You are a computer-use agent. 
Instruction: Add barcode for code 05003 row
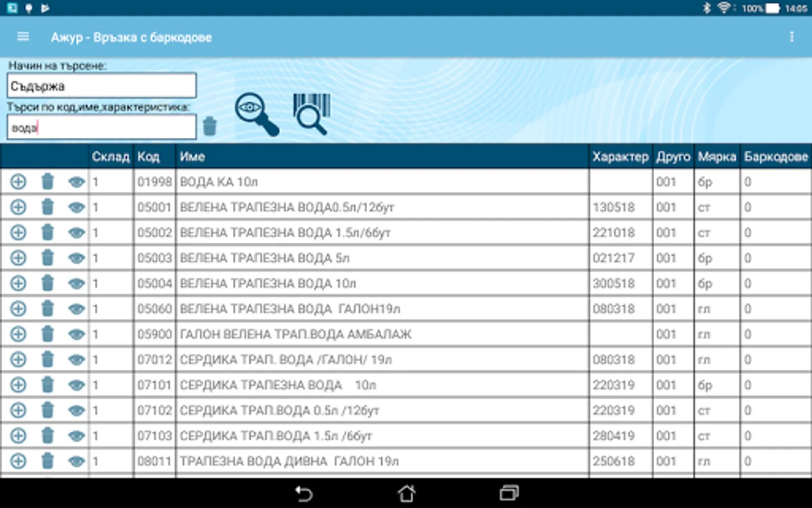[18, 258]
